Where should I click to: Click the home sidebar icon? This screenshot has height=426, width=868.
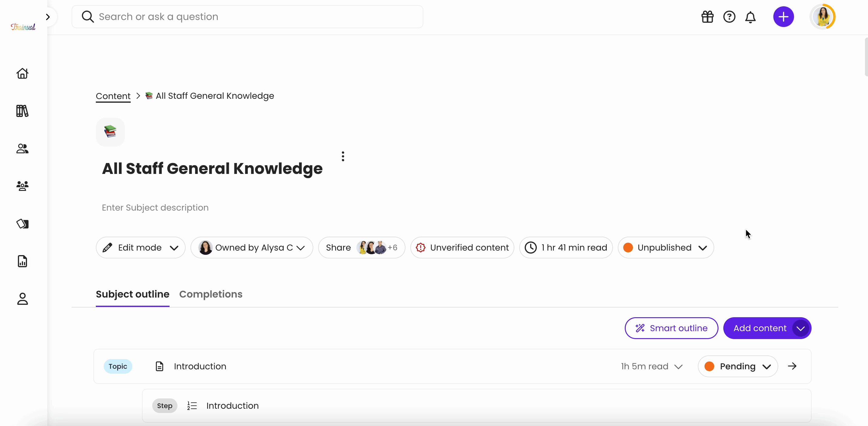(x=23, y=72)
